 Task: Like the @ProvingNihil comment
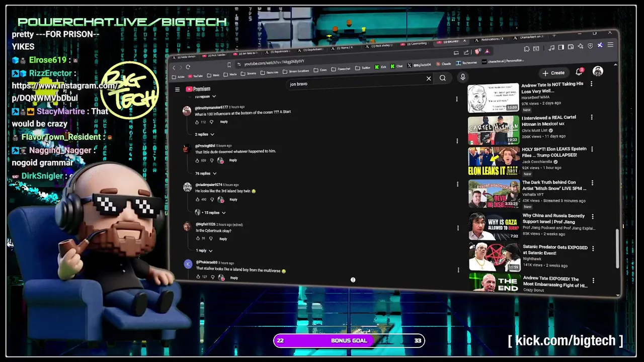click(x=197, y=161)
